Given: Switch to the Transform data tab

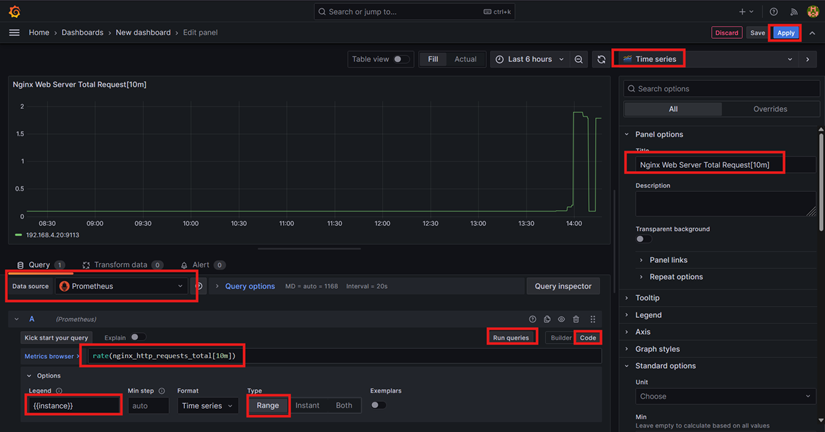Looking at the screenshot, I should click(121, 265).
